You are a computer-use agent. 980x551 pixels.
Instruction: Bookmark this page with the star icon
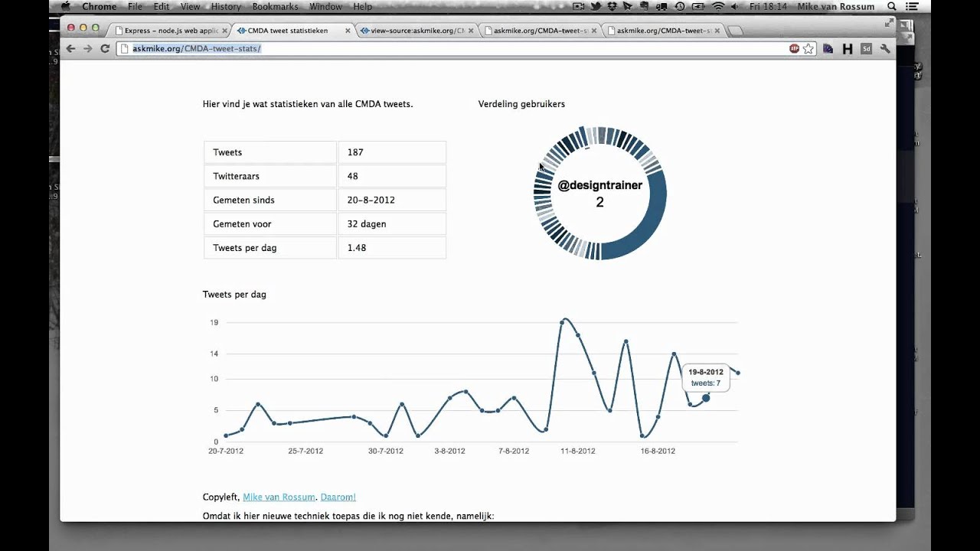[x=808, y=48]
